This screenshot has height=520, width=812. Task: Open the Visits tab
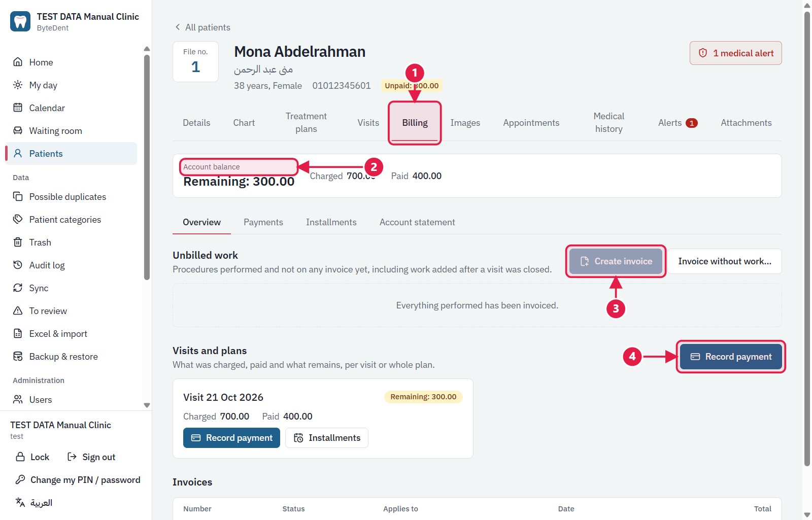pos(368,123)
